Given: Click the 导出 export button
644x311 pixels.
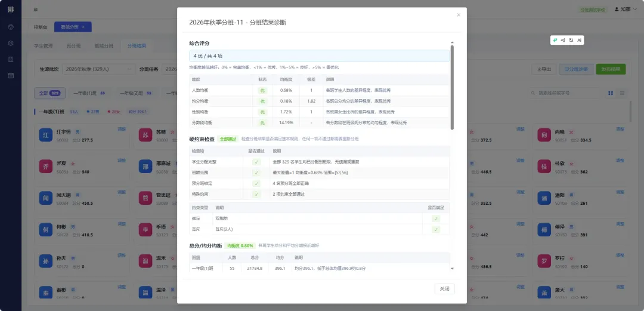Looking at the screenshot, I should pyautogui.click(x=544, y=69).
